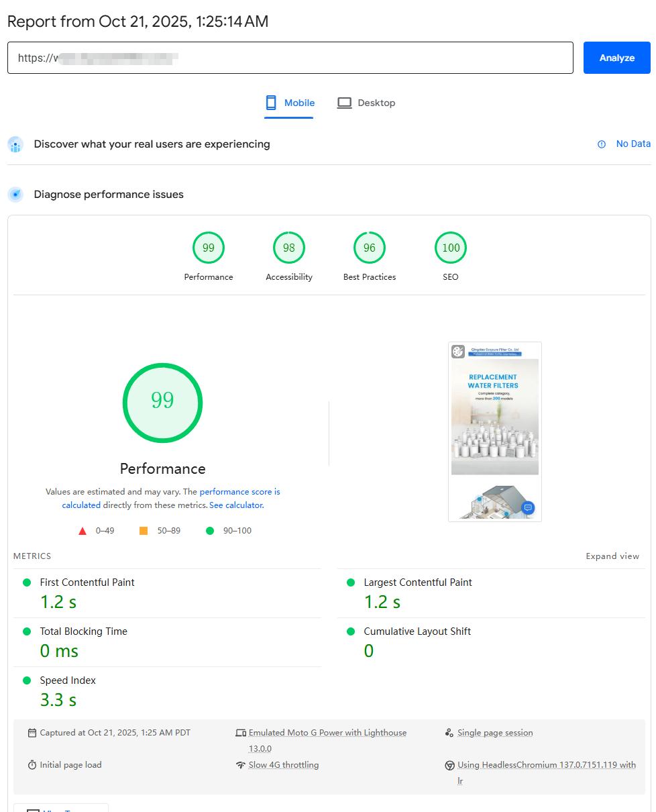Switch to the Desktop tab
This screenshot has height=812, width=656.
tap(366, 103)
